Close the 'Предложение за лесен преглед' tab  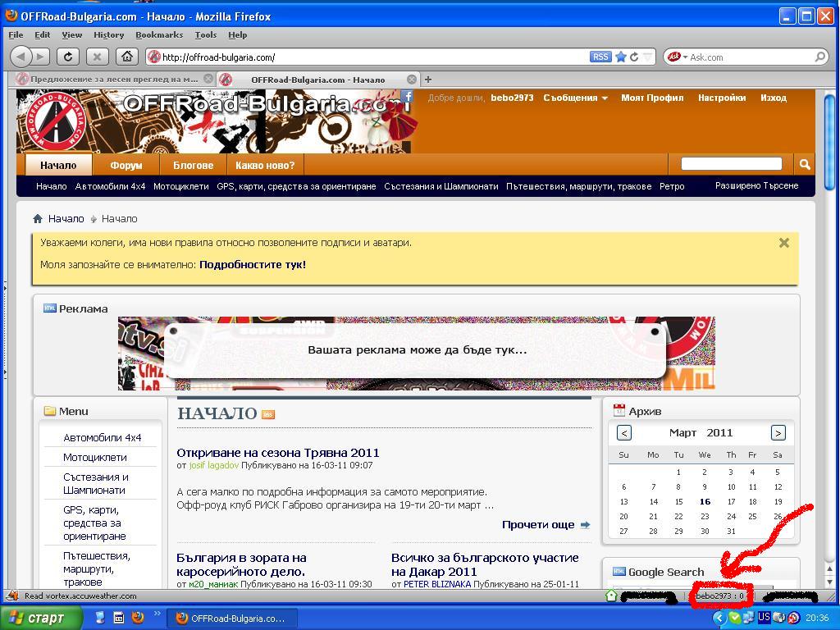click(208, 80)
